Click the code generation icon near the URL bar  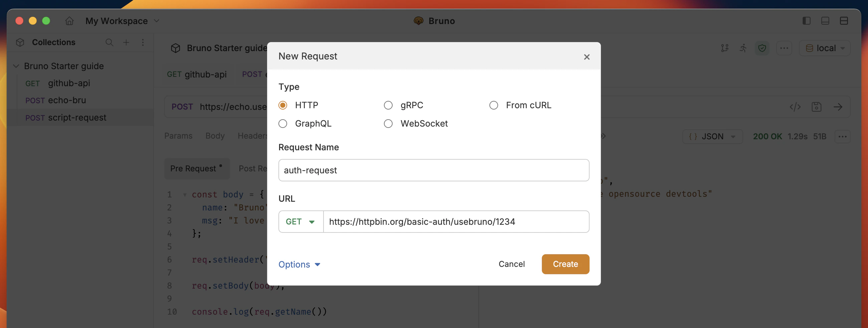click(x=796, y=107)
